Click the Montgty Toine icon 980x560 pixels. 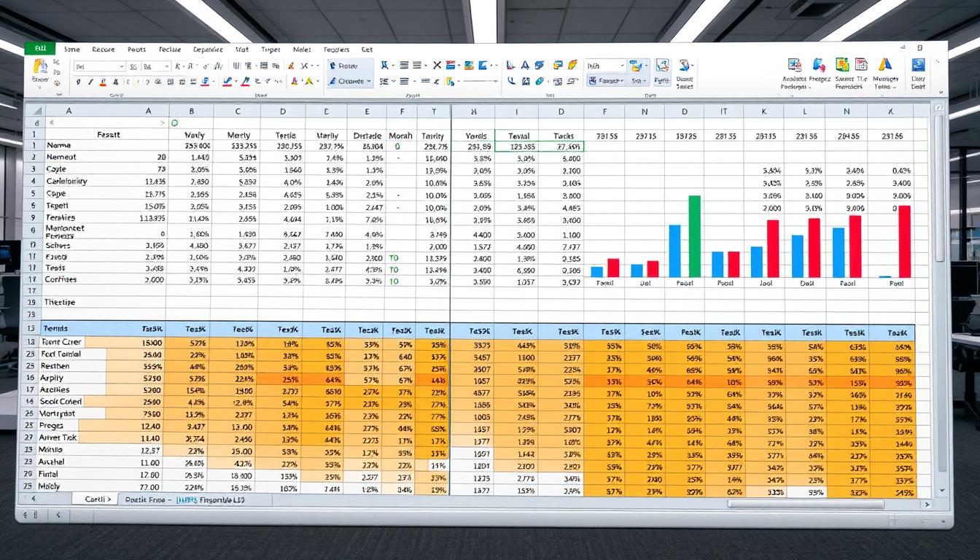tap(885, 73)
